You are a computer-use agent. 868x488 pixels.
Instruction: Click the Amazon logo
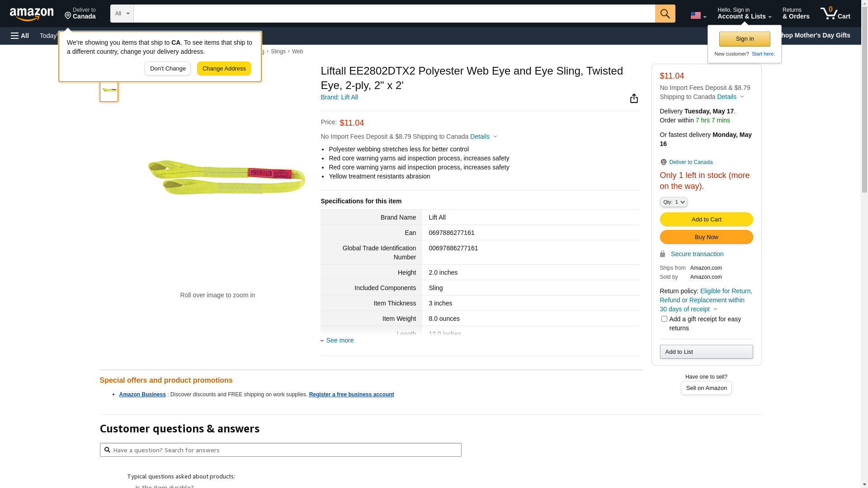click(x=32, y=14)
